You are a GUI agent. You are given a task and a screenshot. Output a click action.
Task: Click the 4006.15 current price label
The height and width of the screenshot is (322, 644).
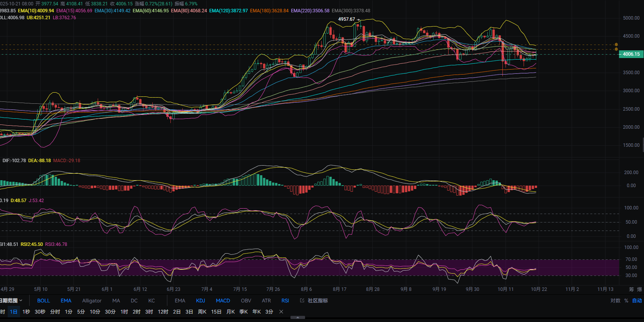631,54
